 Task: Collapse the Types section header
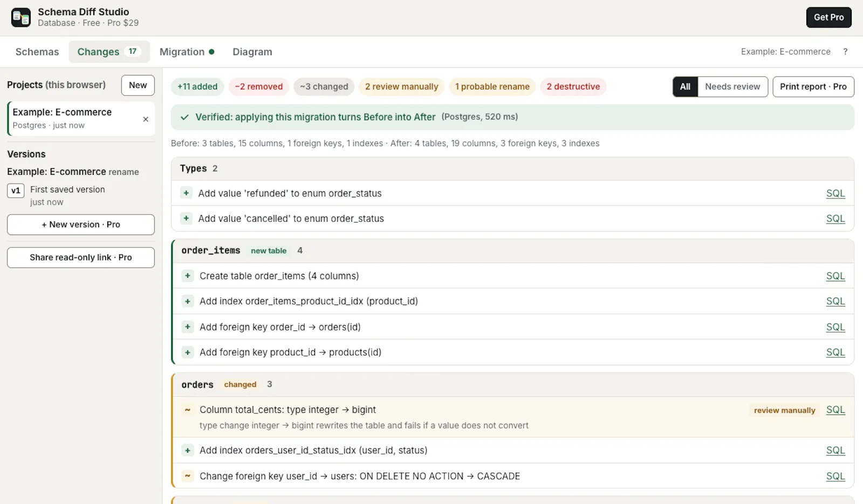(512, 169)
